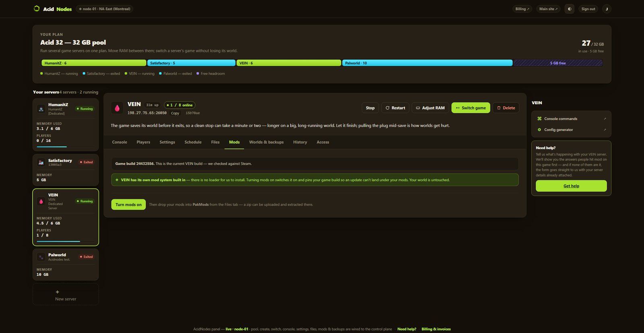The image size is (644, 333).
Task: Click the Free headroom legend entry
Action: (211, 74)
